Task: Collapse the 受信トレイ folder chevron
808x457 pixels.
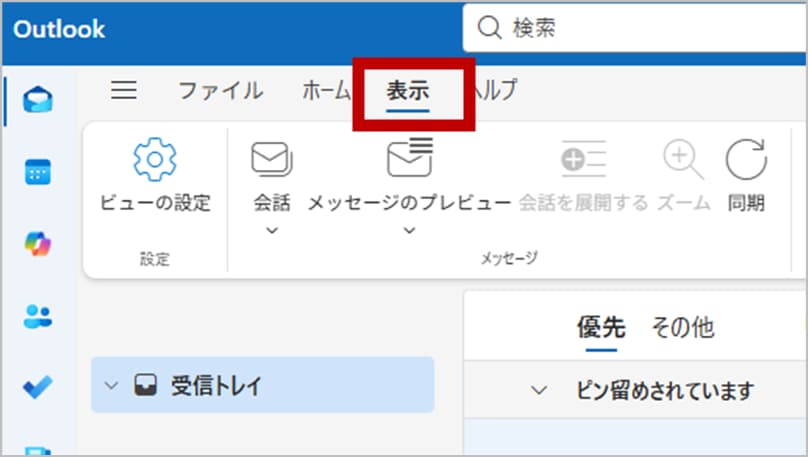Action: [111, 386]
